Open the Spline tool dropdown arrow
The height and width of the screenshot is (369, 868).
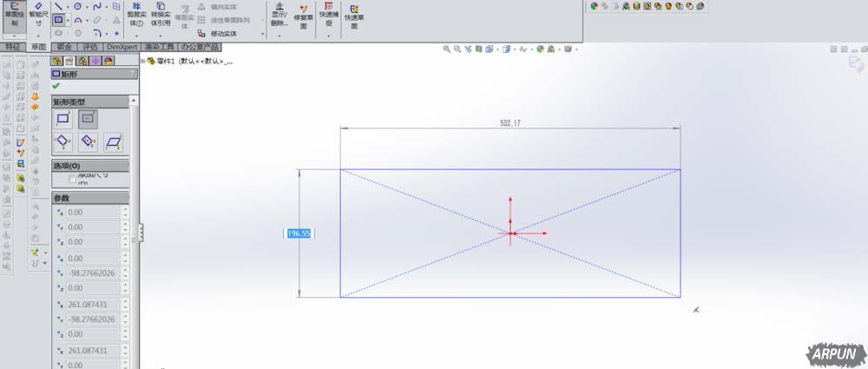pos(106,7)
